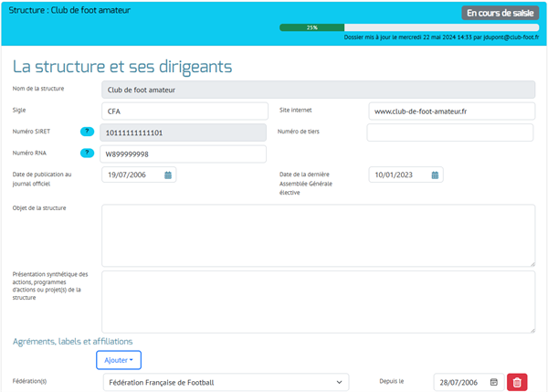Click the Objet de la structure text area

coord(318,235)
